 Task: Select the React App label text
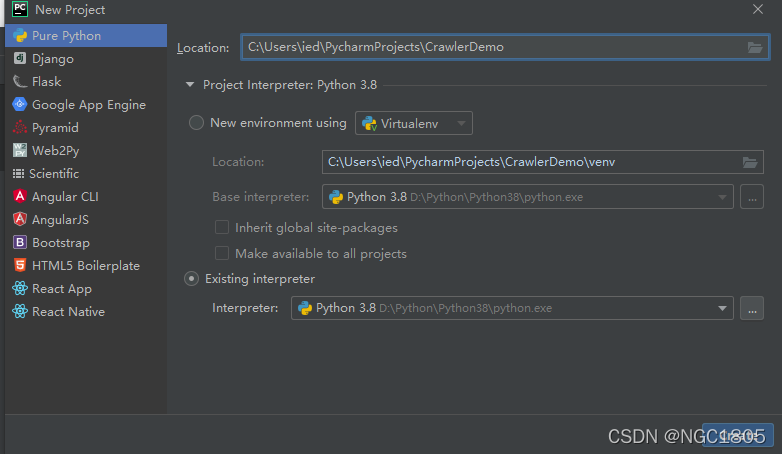tap(62, 289)
